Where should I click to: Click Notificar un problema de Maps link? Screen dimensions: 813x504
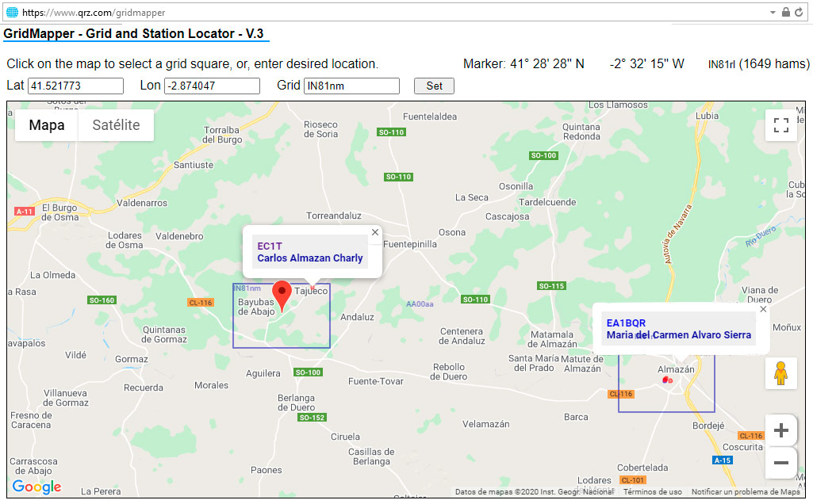(746, 491)
